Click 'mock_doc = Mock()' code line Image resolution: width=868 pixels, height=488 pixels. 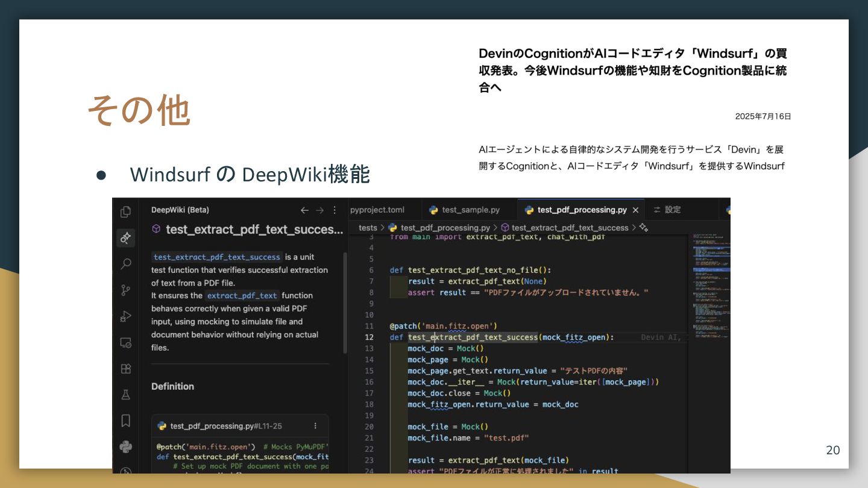tap(445, 348)
